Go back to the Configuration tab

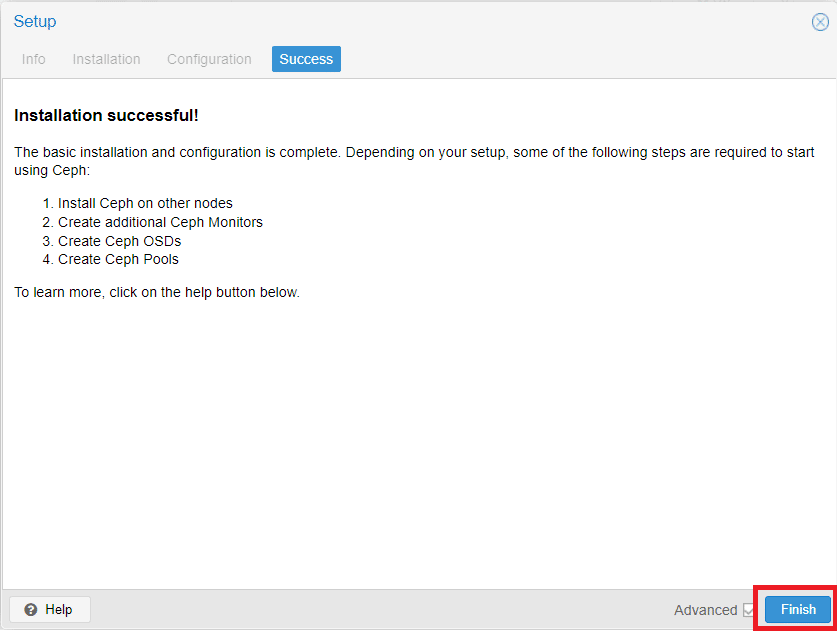click(x=209, y=59)
